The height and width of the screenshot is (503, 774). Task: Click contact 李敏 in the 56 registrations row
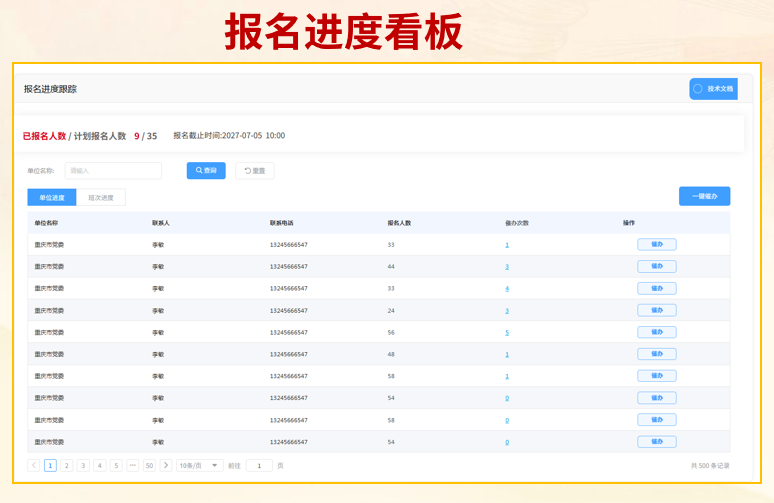tap(158, 333)
